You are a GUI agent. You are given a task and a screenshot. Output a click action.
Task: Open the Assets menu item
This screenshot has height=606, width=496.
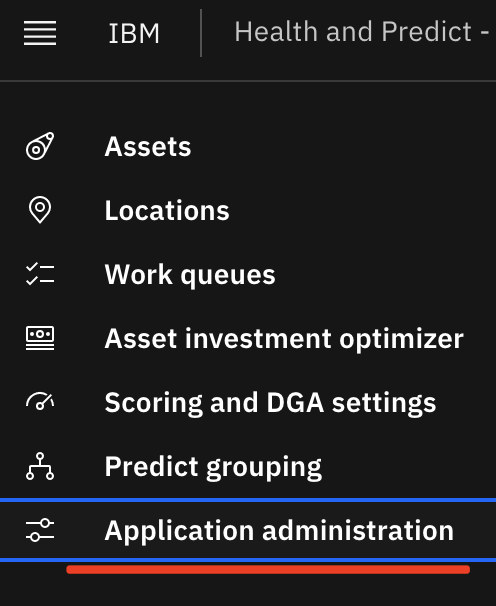(148, 146)
